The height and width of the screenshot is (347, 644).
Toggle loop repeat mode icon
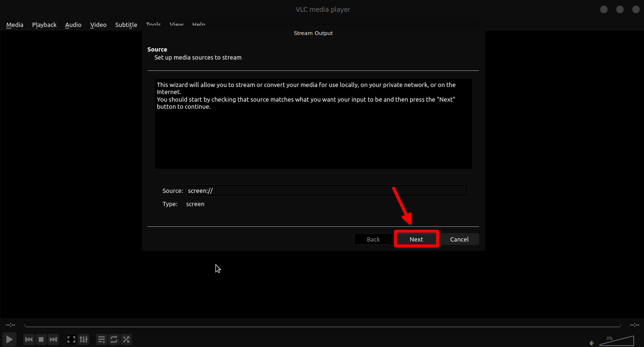pos(114,339)
